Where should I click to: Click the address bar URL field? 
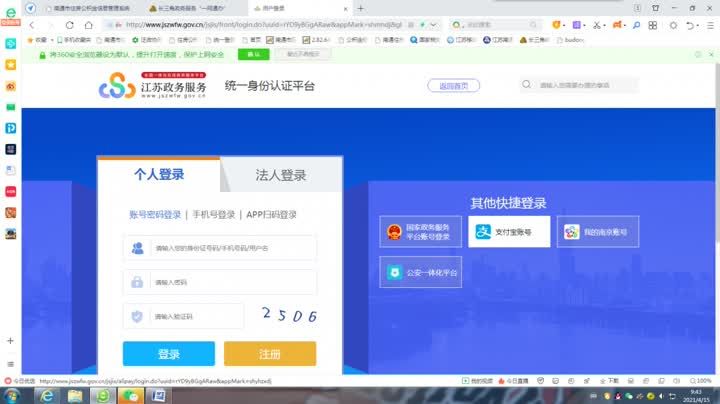point(264,25)
